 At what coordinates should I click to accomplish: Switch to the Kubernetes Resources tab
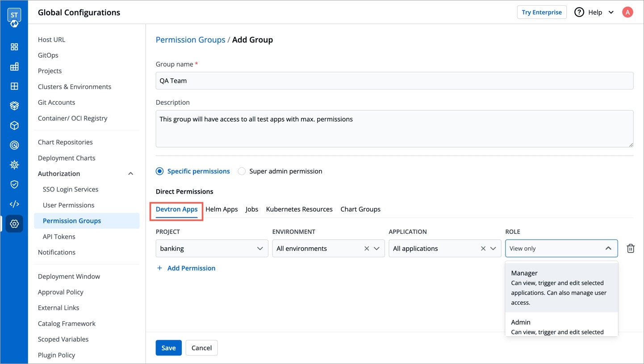299,209
